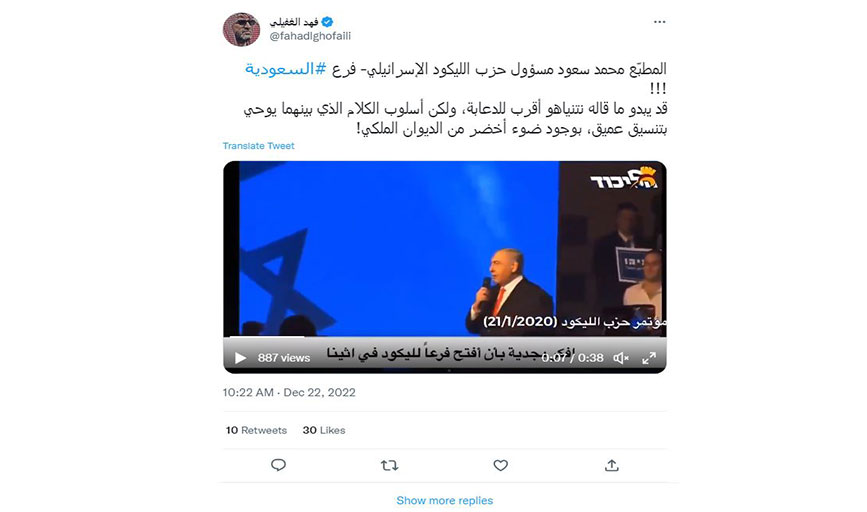
Task: Click the video frame showing the speaker
Action: [445, 249]
